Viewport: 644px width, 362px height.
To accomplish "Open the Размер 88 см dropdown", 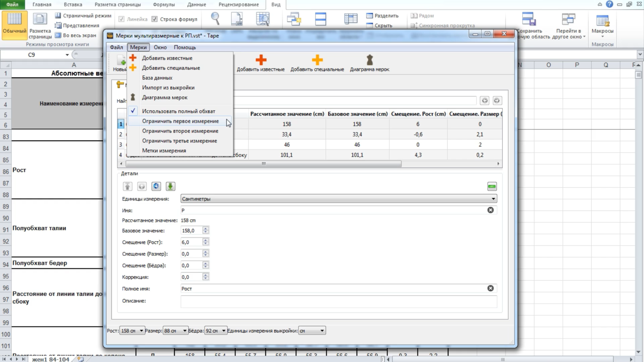I will click(x=175, y=331).
